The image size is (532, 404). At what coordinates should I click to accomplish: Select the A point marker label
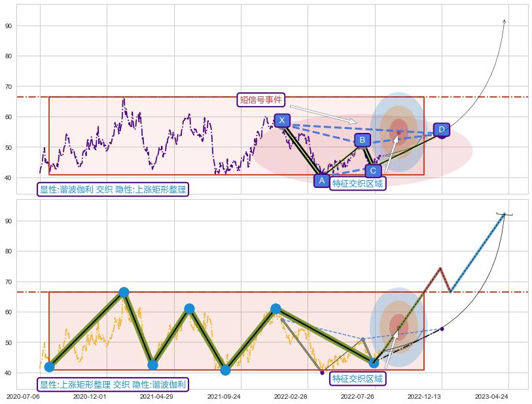[x=321, y=180]
